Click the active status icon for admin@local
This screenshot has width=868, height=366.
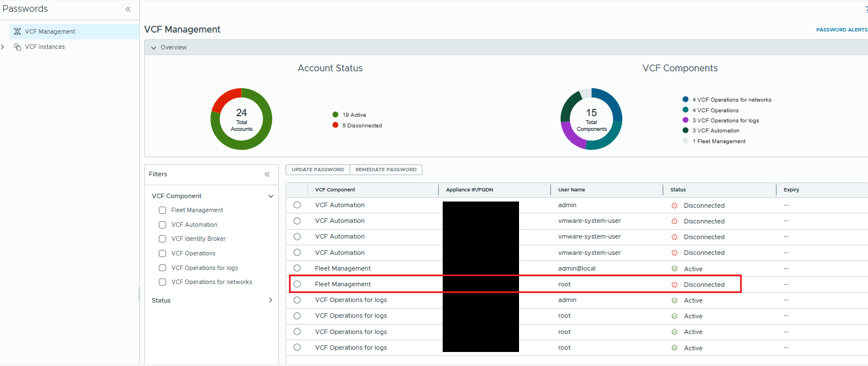pyautogui.click(x=674, y=269)
